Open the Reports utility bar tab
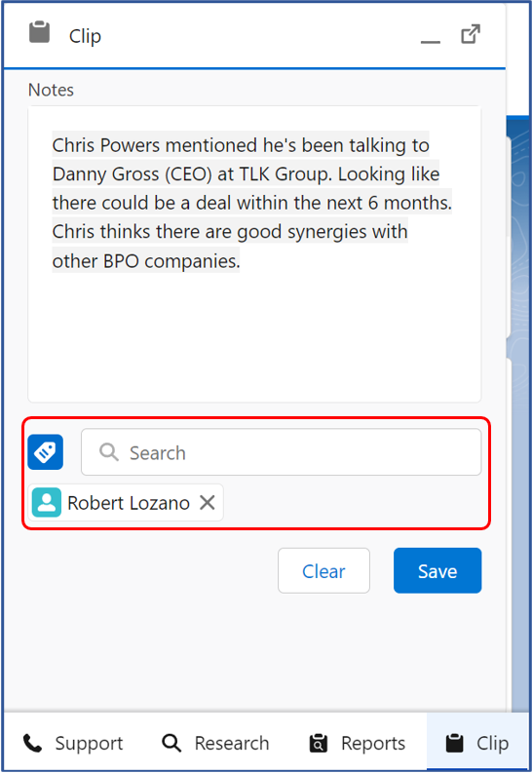Screen dimensions: 532x773 (x=358, y=743)
